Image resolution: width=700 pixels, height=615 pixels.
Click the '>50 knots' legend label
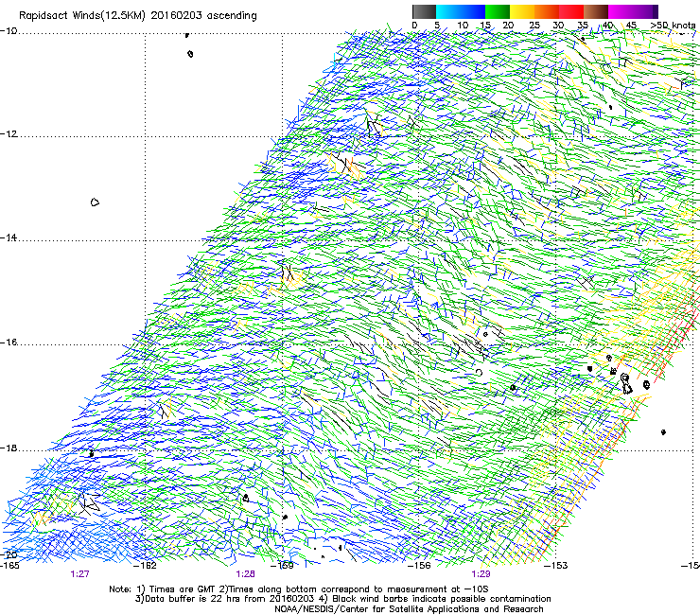coord(674,26)
